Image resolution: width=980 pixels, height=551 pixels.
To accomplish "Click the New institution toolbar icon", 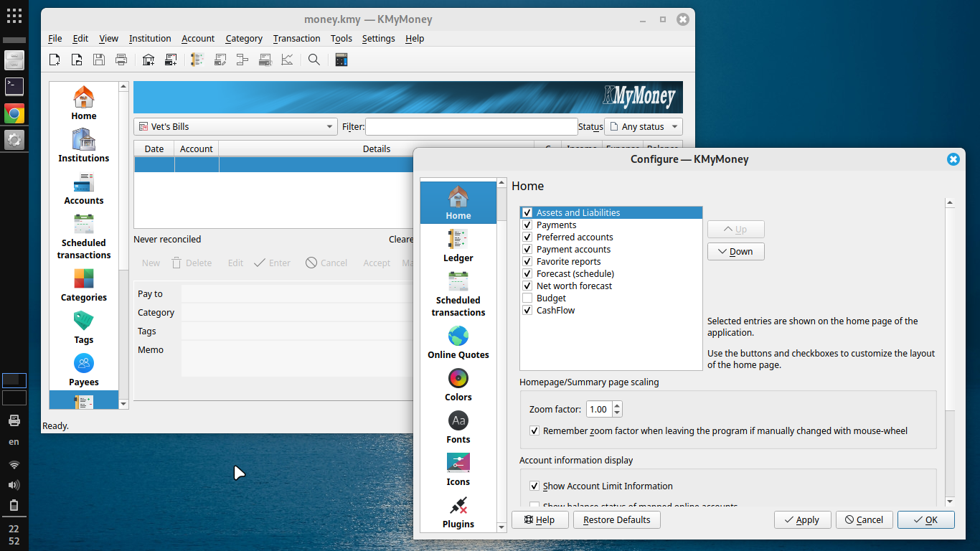I will coord(149,60).
